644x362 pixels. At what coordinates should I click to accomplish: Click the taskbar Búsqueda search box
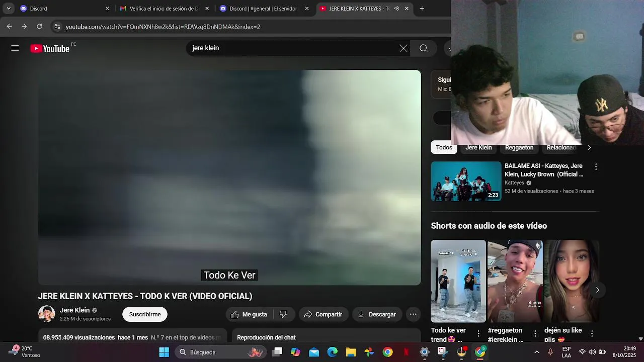pos(220,352)
